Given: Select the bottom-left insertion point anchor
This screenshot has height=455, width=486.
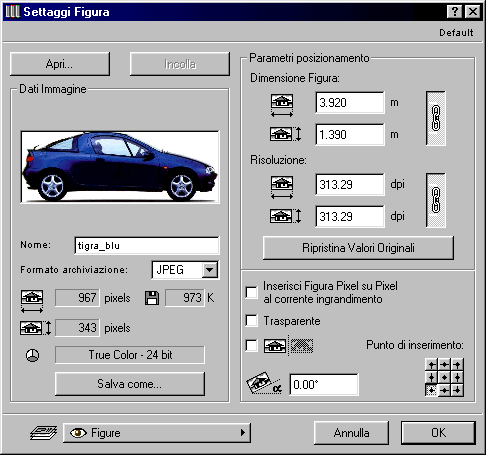Looking at the screenshot, I should pyautogui.click(x=431, y=390).
